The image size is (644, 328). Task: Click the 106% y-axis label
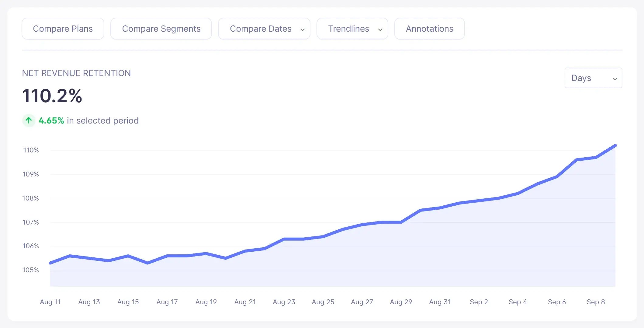31,246
